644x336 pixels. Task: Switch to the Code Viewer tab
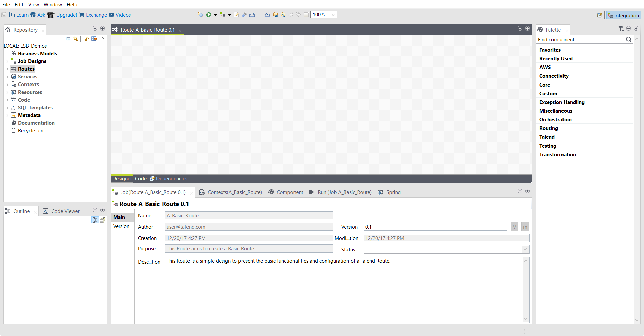coord(62,211)
